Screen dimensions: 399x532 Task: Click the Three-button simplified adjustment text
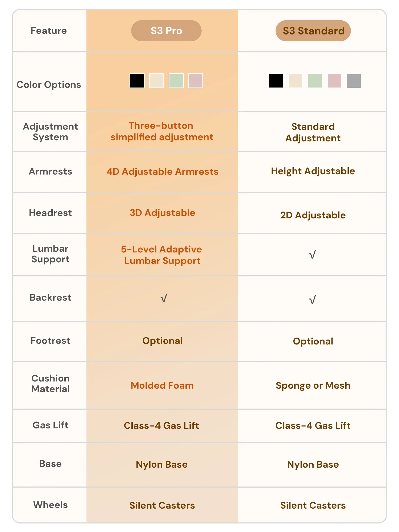pyautogui.click(x=162, y=131)
